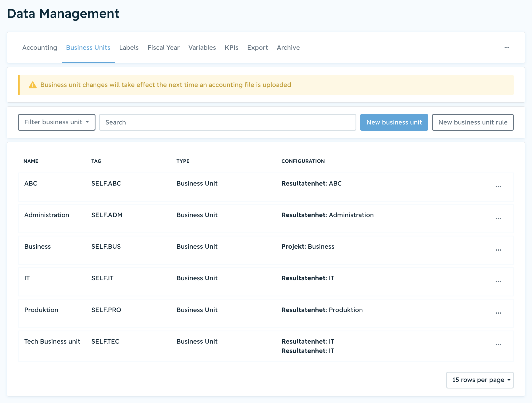Open the 15 rows per page dropdown
This screenshot has width=532, height=403.
[480, 380]
